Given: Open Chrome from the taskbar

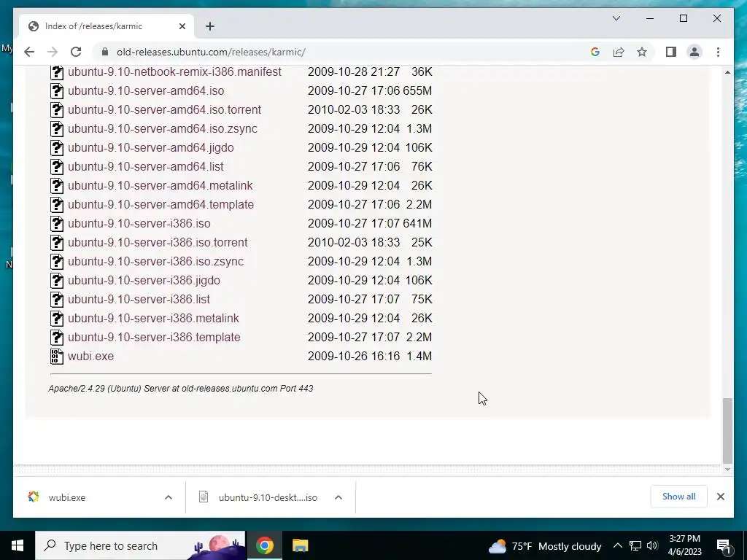Looking at the screenshot, I should pos(264,545).
